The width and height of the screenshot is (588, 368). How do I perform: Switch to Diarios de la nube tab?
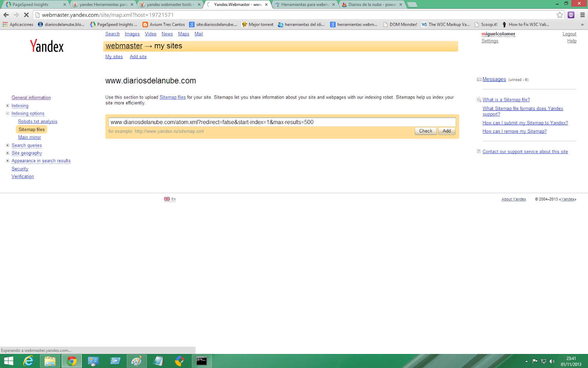372,4
